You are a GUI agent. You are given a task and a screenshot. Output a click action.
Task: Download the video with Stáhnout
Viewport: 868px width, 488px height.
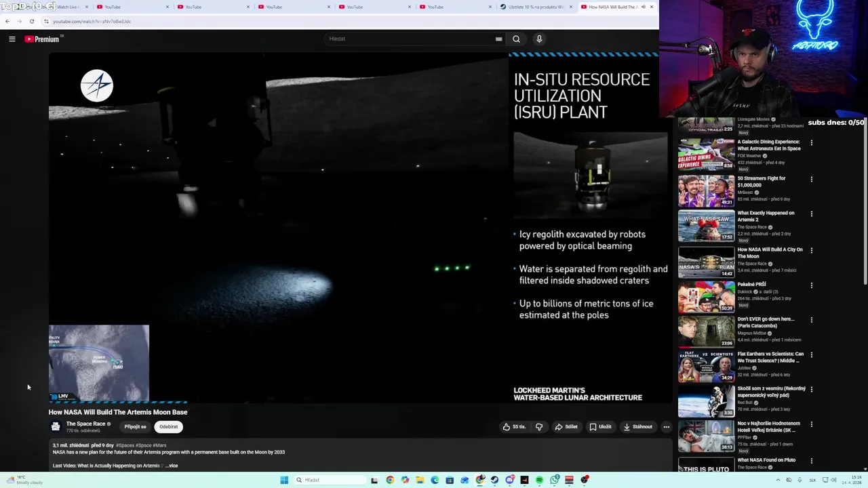point(638,427)
